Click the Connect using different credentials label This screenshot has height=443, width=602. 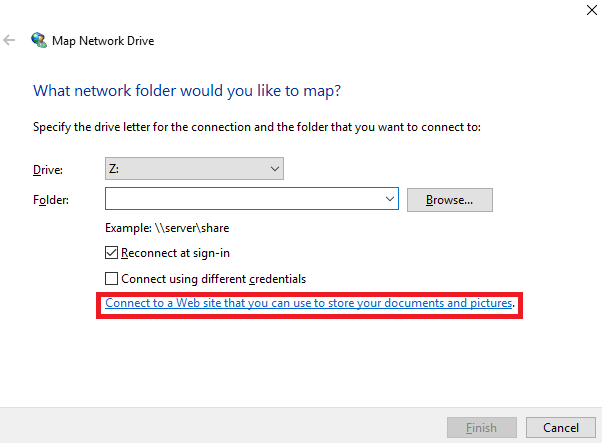[213, 279]
